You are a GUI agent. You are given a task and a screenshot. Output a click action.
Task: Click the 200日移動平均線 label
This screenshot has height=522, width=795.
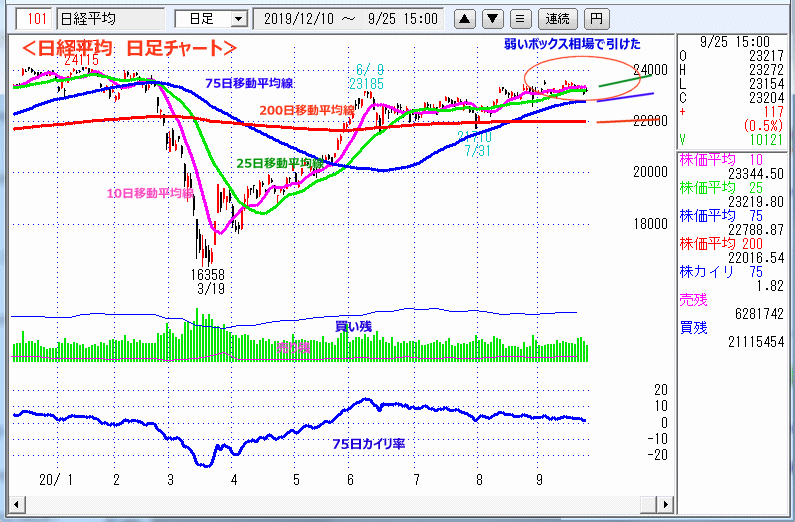(x=307, y=110)
